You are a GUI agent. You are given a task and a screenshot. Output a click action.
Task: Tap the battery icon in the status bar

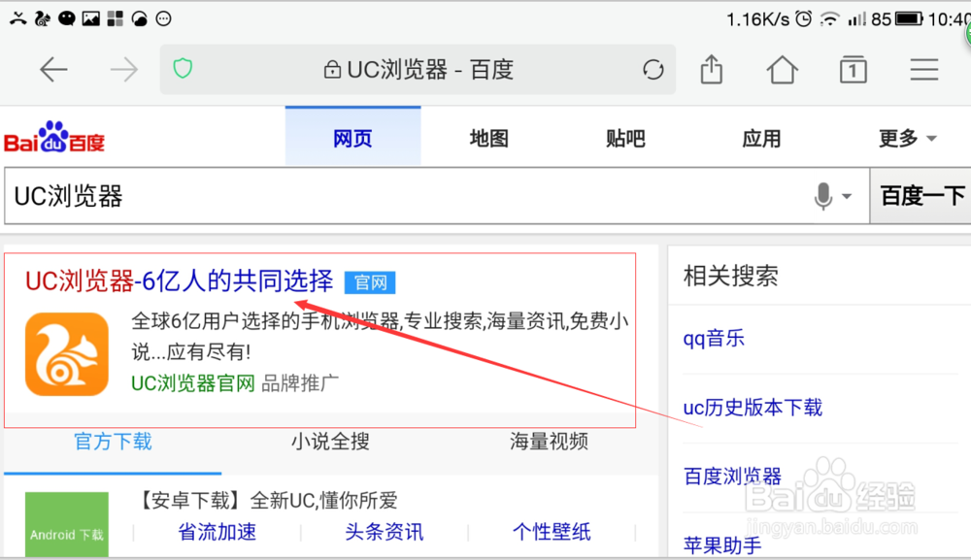(x=909, y=19)
